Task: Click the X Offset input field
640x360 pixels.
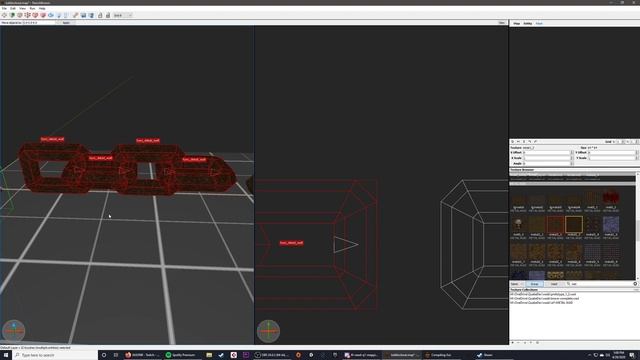Action: click(x=546, y=152)
